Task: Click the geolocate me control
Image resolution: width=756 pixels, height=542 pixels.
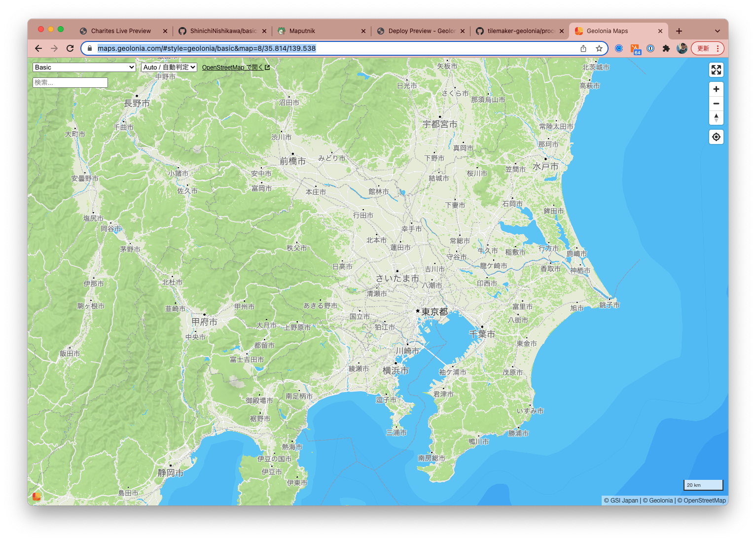Action: pyautogui.click(x=716, y=137)
